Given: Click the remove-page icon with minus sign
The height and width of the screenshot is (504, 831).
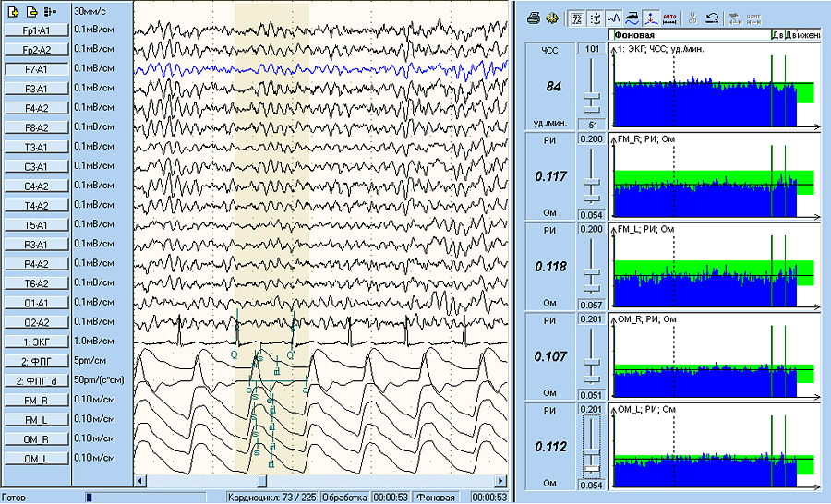Looking at the screenshot, I should click(30, 12).
